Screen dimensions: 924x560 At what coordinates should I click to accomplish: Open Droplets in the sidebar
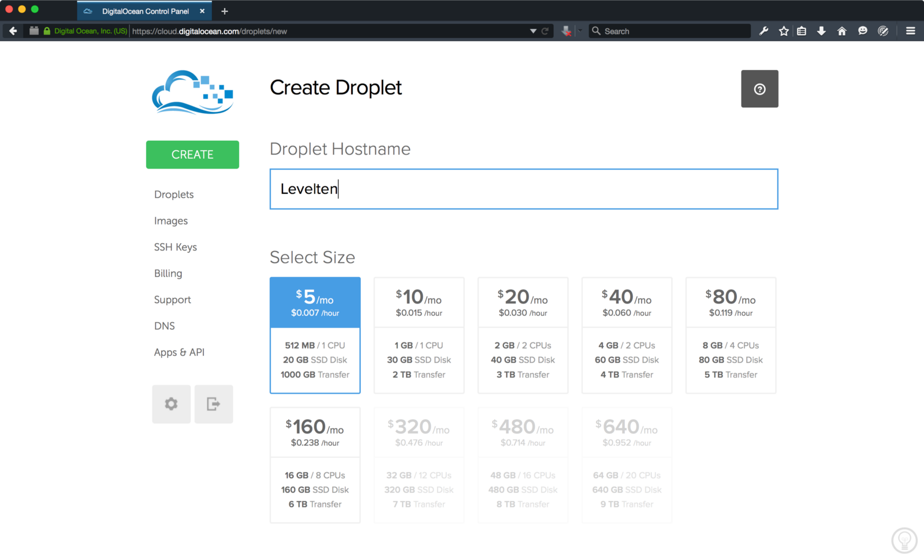click(174, 195)
